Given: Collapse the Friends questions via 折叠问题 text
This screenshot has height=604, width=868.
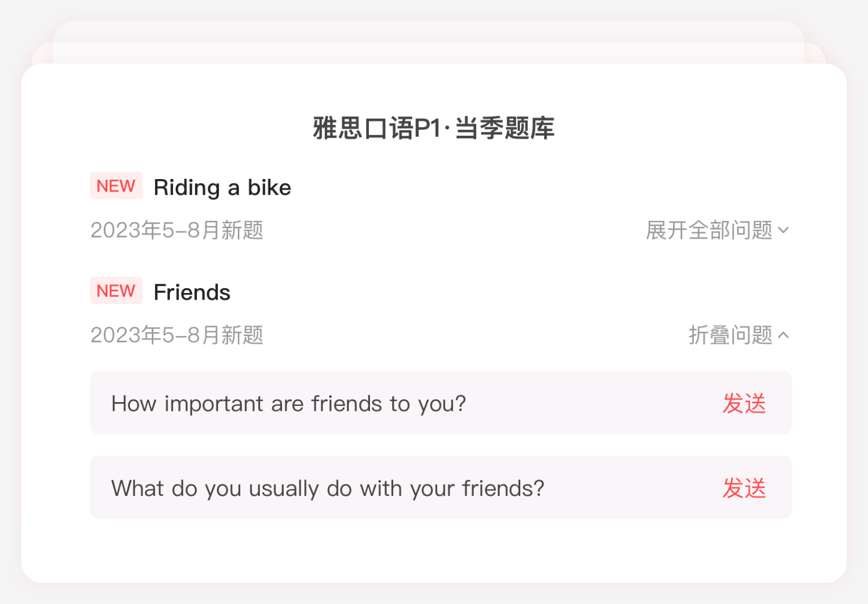Looking at the screenshot, I should [730, 335].
